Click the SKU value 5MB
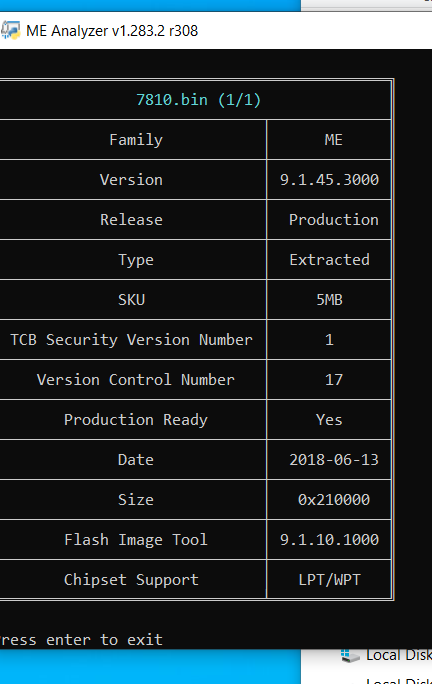Image resolution: width=432 pixels, height=684 pixels. 329,300
